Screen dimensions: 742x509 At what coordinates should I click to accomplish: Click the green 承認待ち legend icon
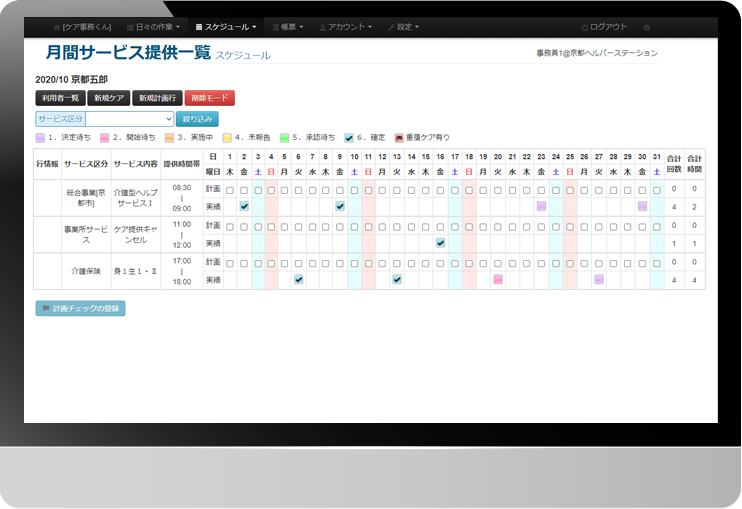(284, 138)
